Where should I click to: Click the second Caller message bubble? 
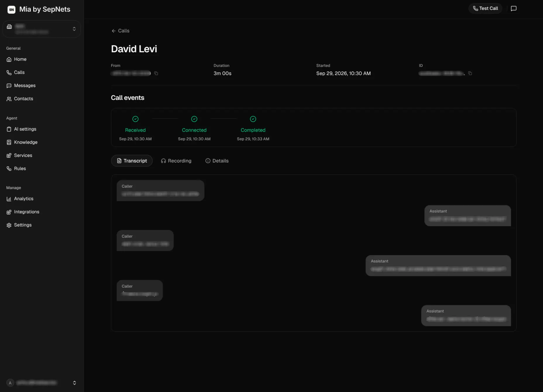pyautogui.click(x=145, y=241)
